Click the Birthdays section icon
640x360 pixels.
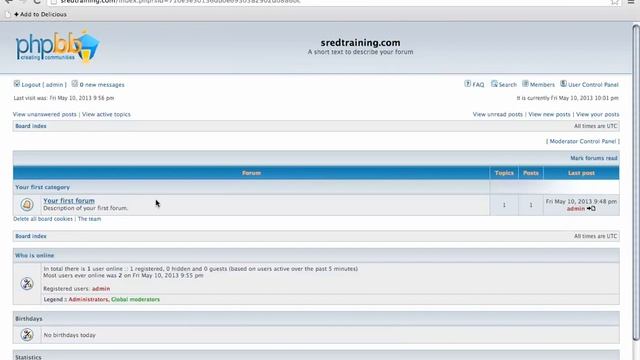(x=27, y=335)
